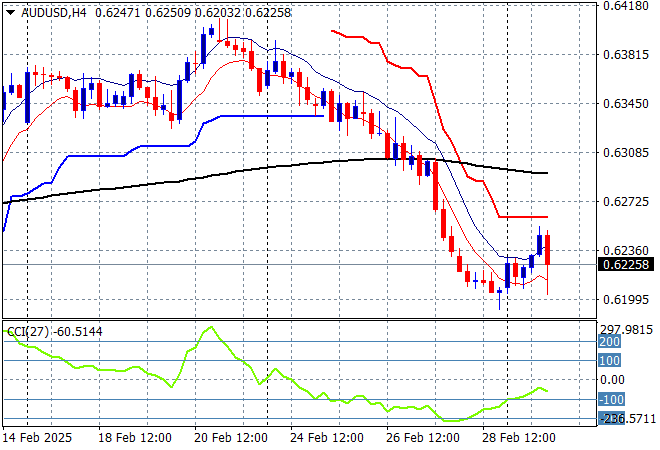Click the 0.63085 price axis label
This screenshot has height=450, width=660.
pos(626,153)
